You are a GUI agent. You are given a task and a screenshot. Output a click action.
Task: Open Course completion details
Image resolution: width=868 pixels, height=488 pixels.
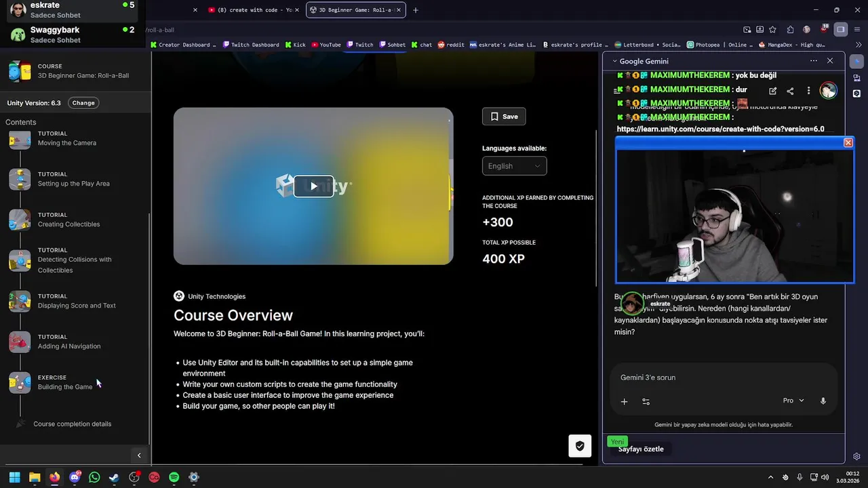pos(72,424)
